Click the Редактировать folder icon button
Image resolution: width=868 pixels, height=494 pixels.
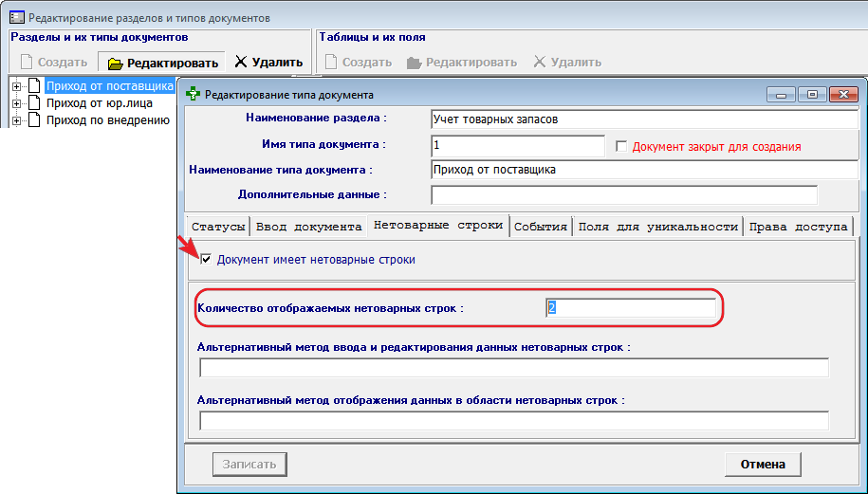(x=116, y=63)
